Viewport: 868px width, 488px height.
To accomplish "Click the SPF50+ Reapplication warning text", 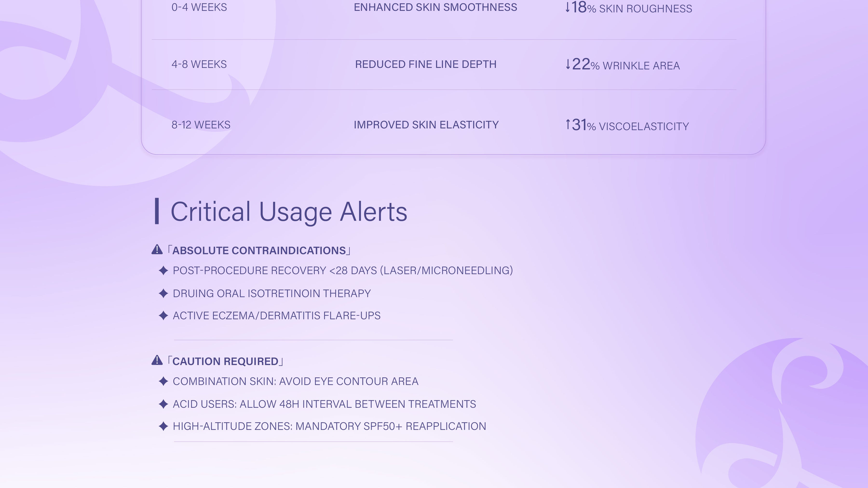I will [x=329, y=426].
